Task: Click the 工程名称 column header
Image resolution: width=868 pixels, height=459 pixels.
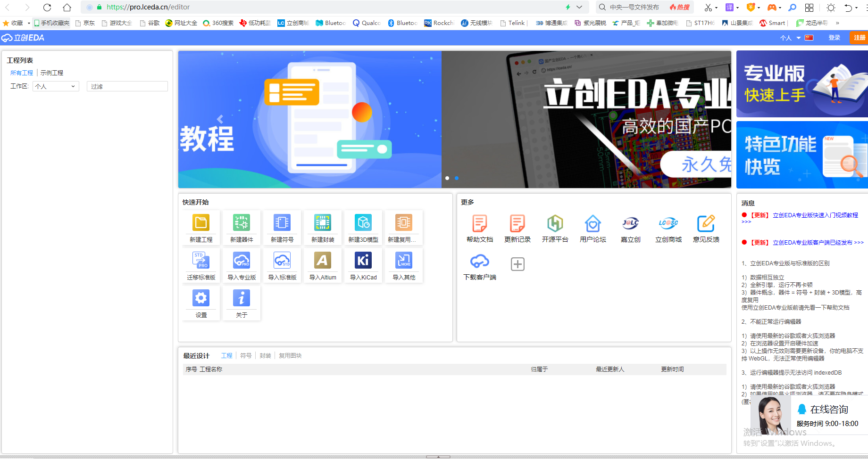Action: point(211,369)
